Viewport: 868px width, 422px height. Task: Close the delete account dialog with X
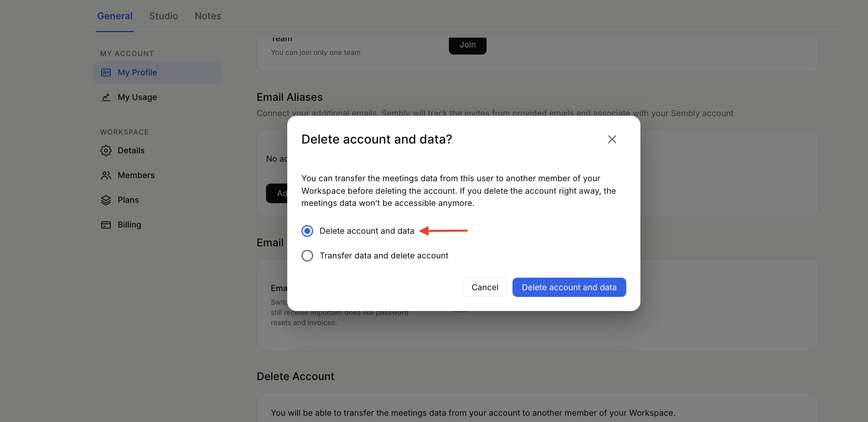pyautogui.click(x=612, y=139)
